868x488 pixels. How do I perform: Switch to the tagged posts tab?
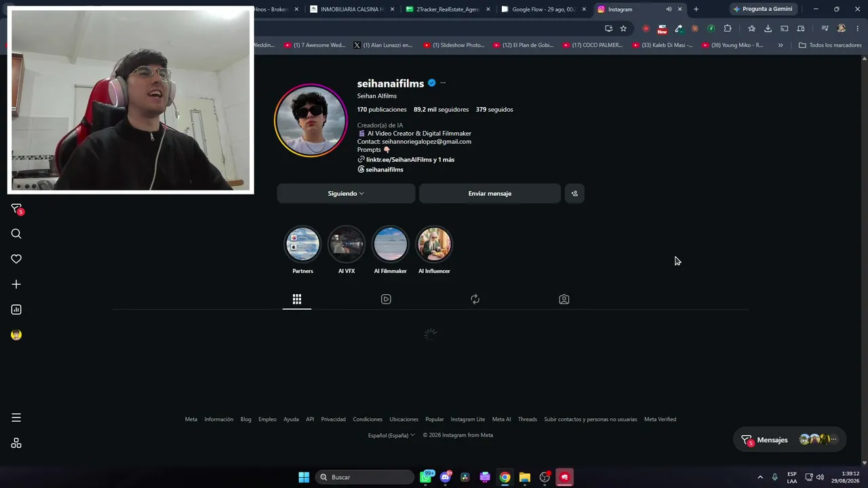(x=564, y=299)
